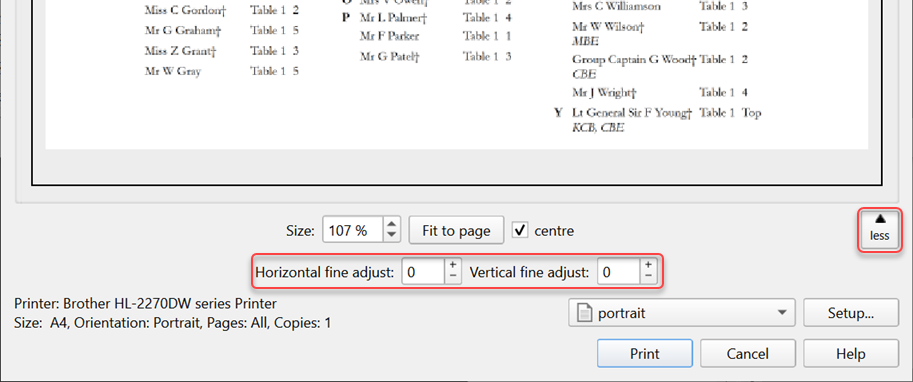Click the 'MBE' text under Mr W Wilson

pos(585,41)
